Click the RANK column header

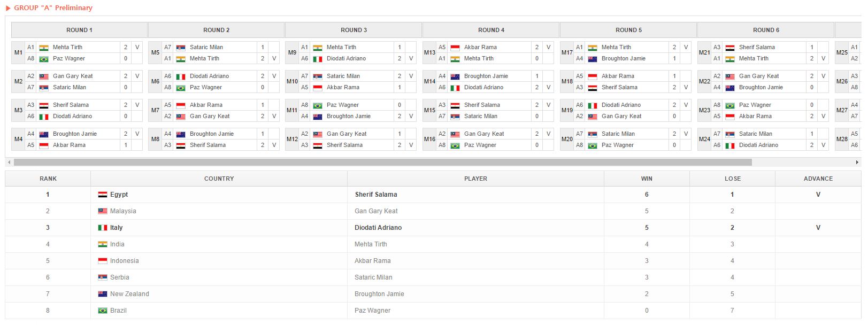48,179
